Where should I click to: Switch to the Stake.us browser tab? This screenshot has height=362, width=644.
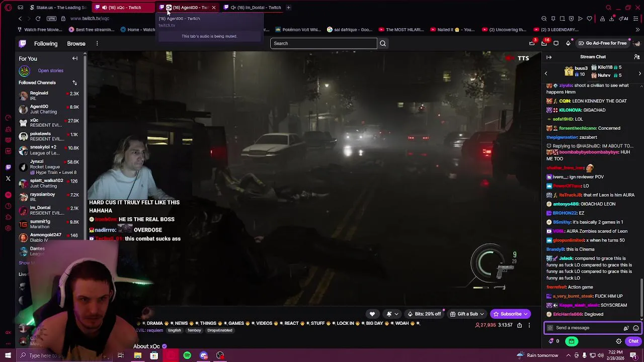[58, 8]
